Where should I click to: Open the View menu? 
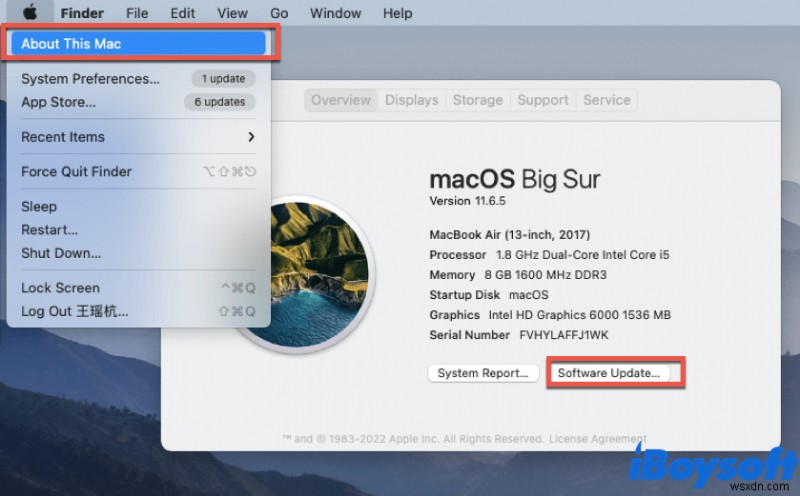point(232,13)
